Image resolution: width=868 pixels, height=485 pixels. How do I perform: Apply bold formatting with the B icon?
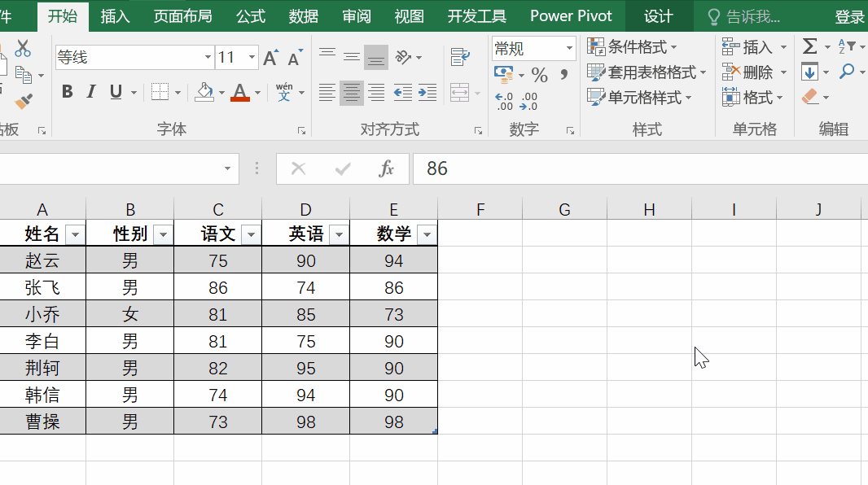(67, 92)
